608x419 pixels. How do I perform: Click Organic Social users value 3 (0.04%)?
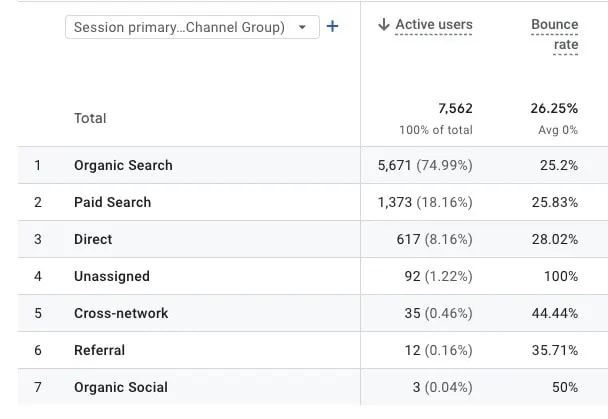click(442, 387)
